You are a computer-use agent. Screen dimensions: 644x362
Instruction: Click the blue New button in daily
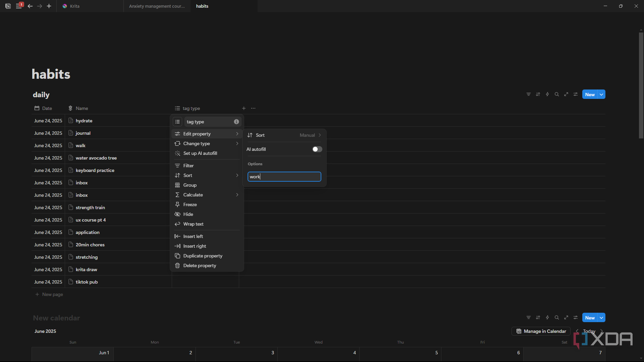(590, 95)
